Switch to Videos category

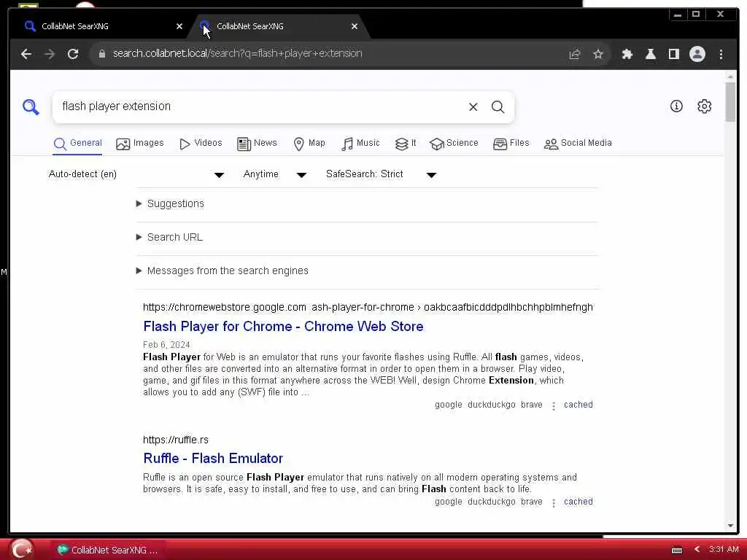(201, 144)
